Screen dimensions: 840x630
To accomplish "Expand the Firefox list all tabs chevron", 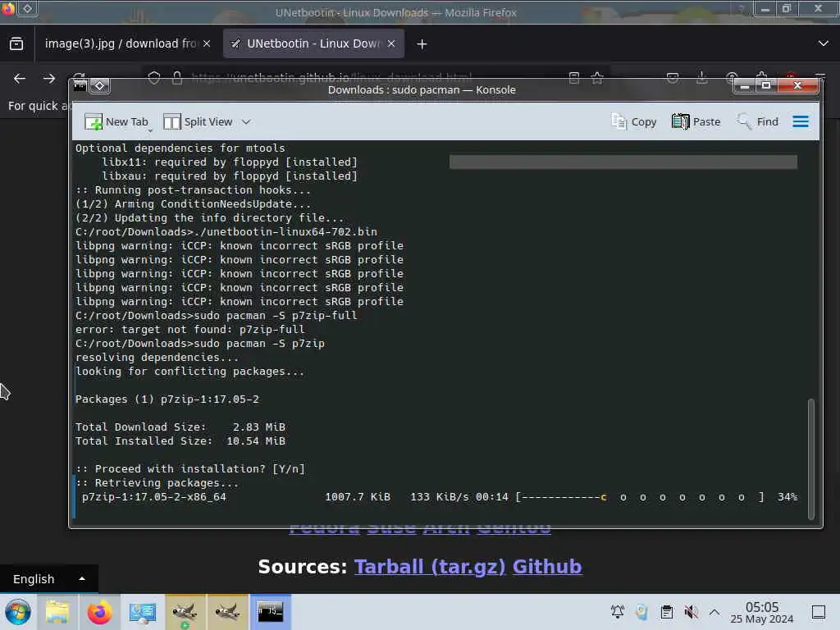I will tap(824, 43).
